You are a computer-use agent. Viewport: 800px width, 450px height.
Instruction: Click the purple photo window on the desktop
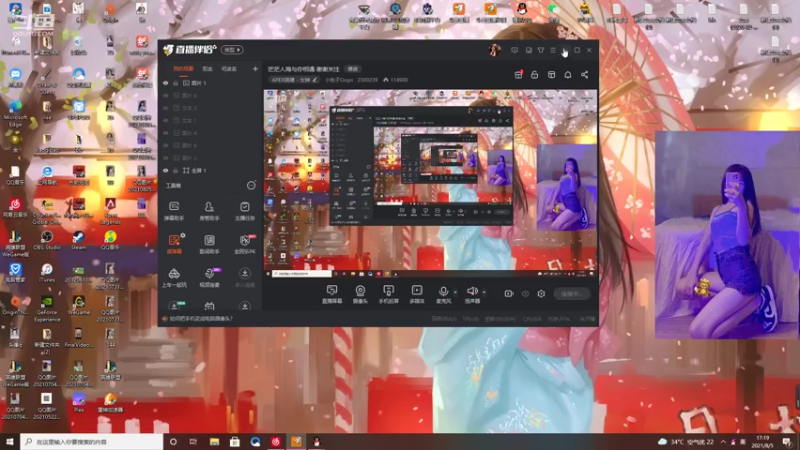tap(727, 235)
